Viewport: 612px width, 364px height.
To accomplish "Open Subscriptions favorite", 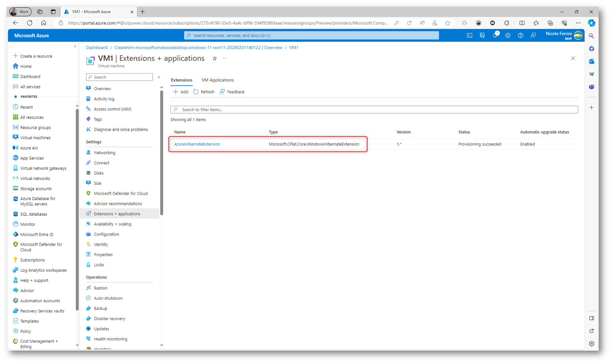I will tap(29, 260).
